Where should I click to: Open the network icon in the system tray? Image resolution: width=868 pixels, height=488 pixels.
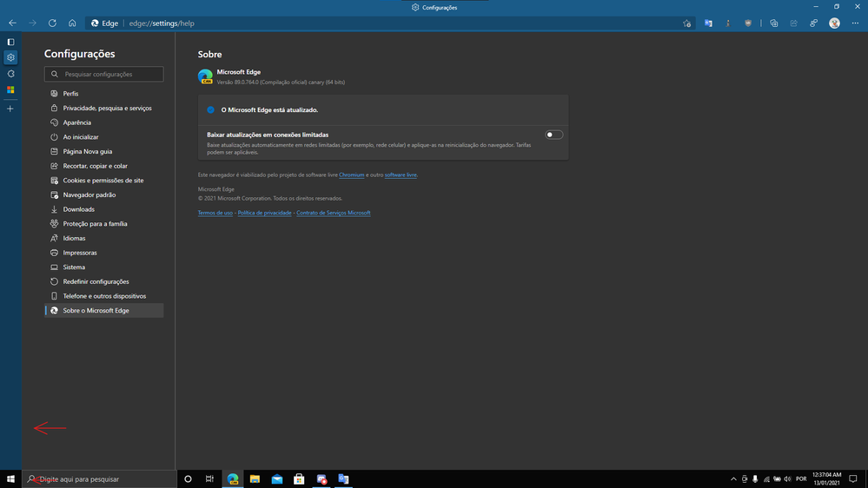tap(766, 479)
